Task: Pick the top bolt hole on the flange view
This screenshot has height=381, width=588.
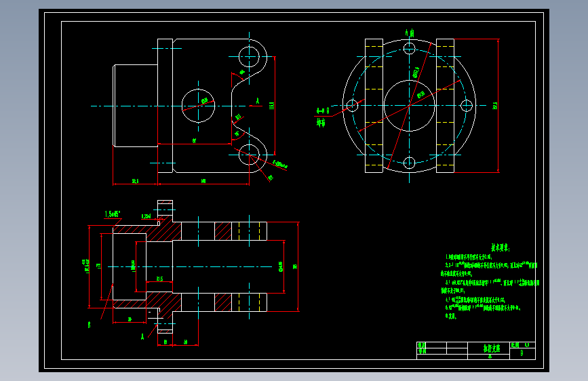Action: click(409, 48)
